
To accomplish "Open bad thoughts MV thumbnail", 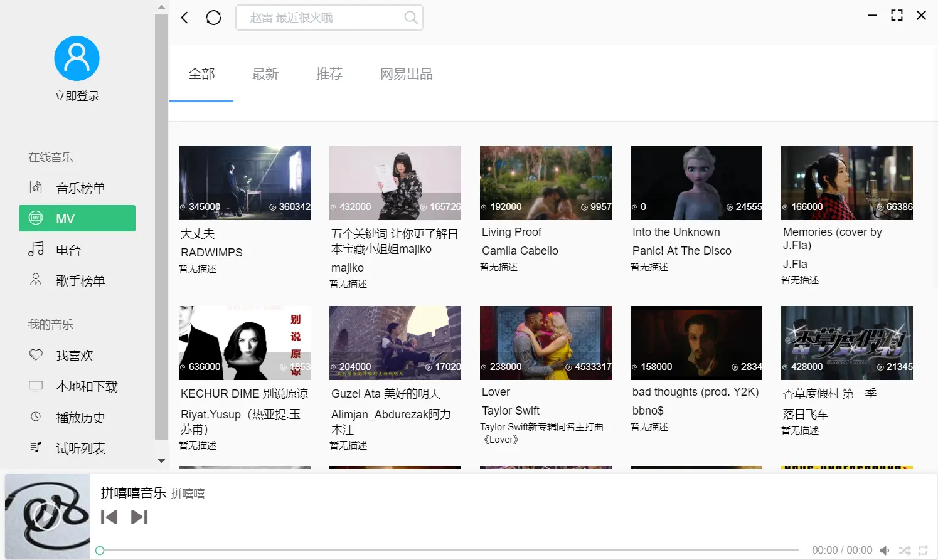I will click(x=696, y=343).
